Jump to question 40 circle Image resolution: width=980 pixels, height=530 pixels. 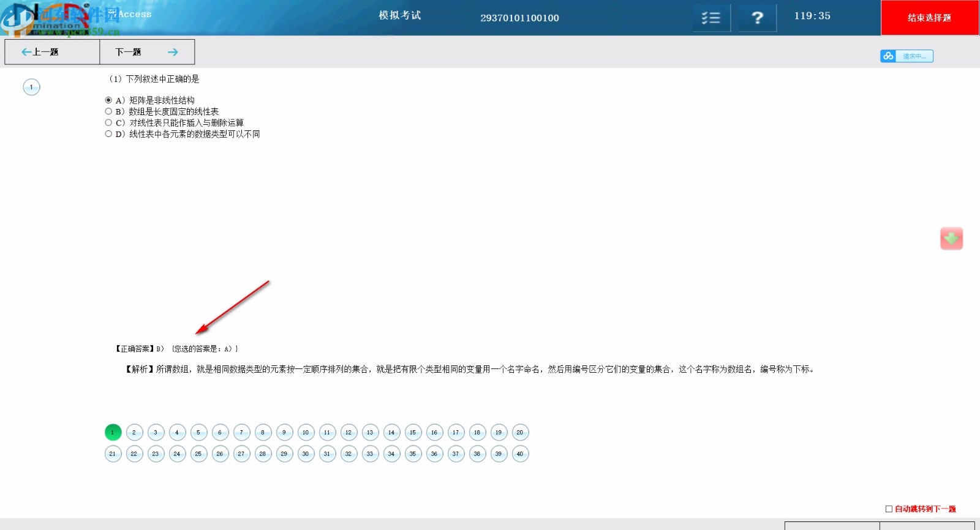click(520, 454)
